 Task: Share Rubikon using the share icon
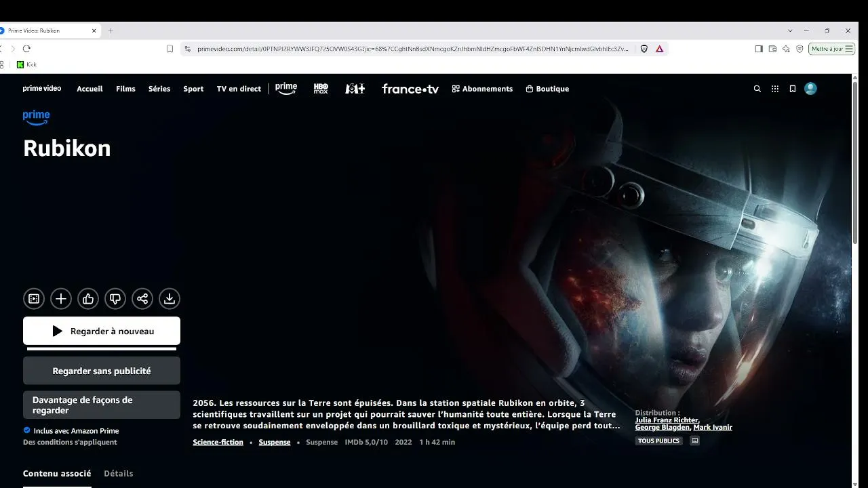point(142,299)
